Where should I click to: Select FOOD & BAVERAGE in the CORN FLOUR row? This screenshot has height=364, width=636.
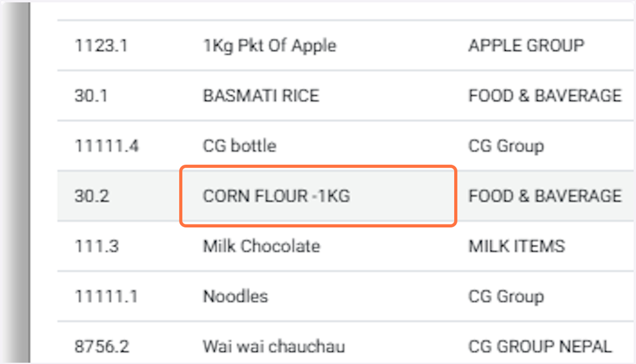[x=544, y=196]
